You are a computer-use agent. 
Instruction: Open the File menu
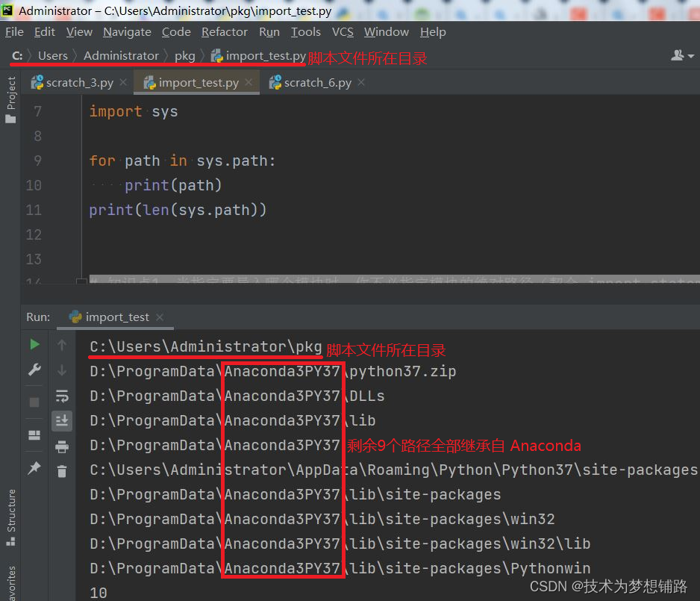pos(14,32)
